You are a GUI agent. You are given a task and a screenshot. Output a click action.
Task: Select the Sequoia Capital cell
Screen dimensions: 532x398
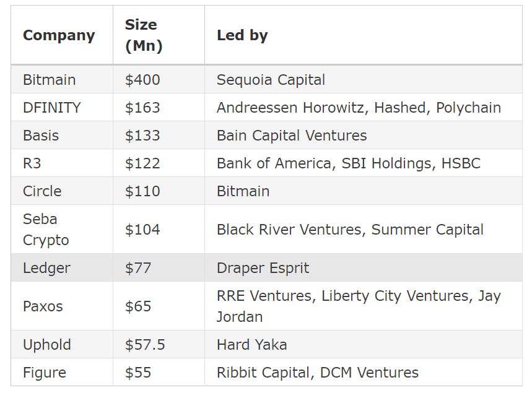tap(271, 80)
